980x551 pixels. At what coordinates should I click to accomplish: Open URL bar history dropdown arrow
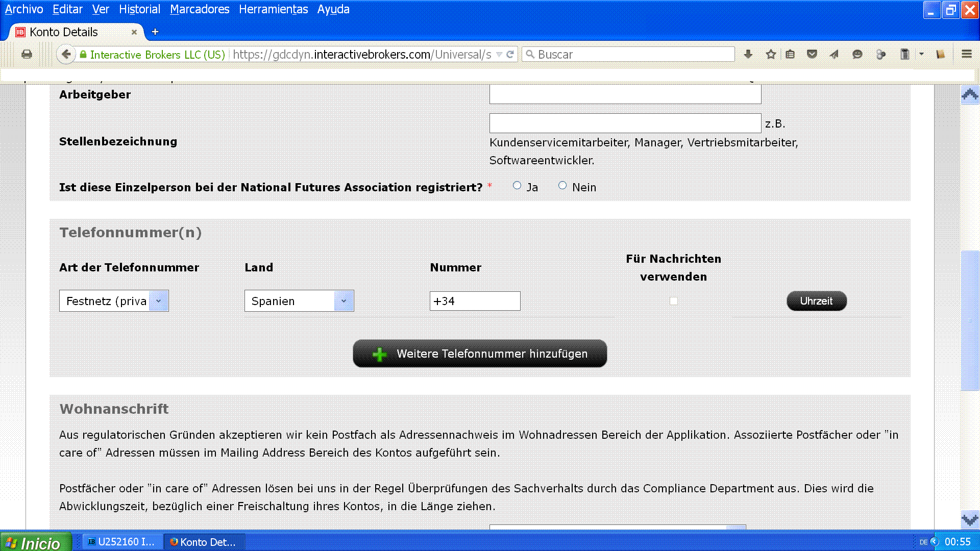(499, 55)
